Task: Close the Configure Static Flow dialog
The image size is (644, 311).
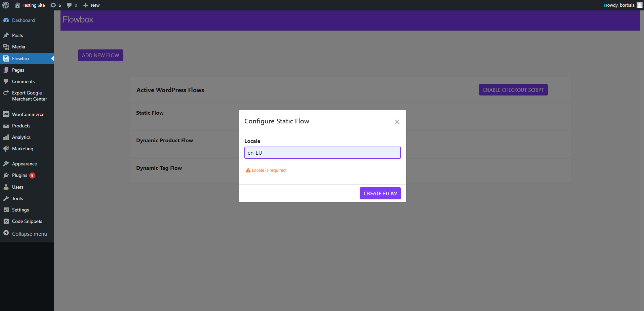Action: click(x=397, y=122)
